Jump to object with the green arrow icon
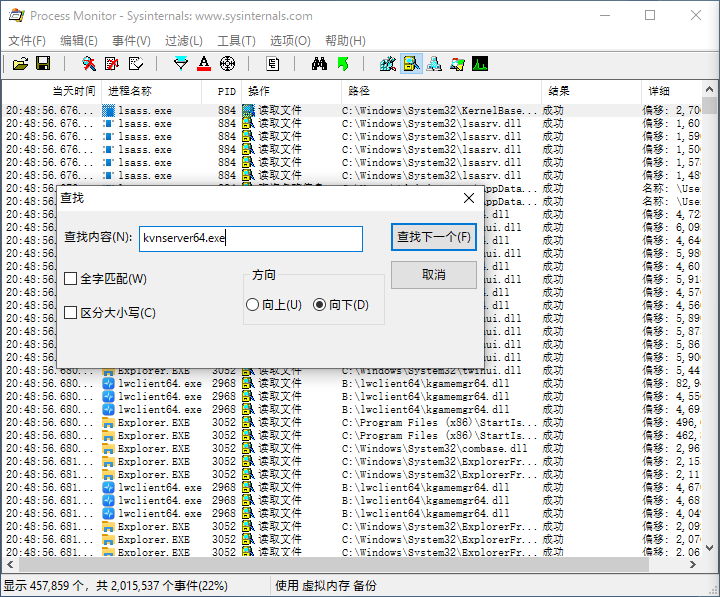This screenshot has height=597, width=720. (x=343, y=64)
